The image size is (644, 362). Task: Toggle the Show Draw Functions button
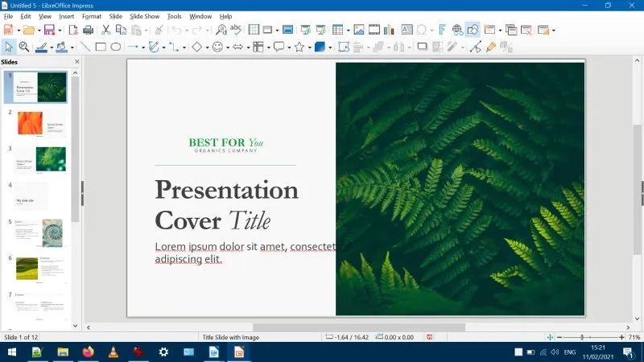click(473, 30)
